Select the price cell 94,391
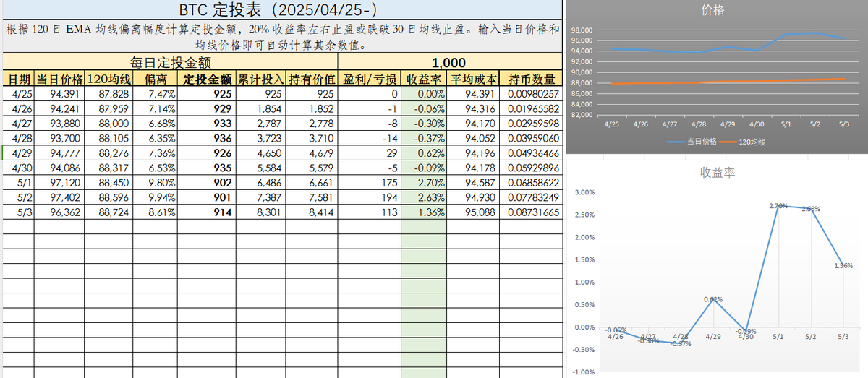The width and height of the screenshot is (868, 378). [x=59, y=94]
